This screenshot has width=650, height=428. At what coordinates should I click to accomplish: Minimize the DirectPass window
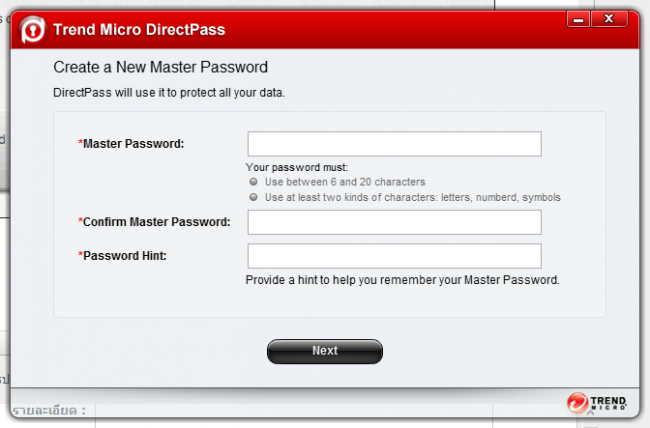(577, 19)
